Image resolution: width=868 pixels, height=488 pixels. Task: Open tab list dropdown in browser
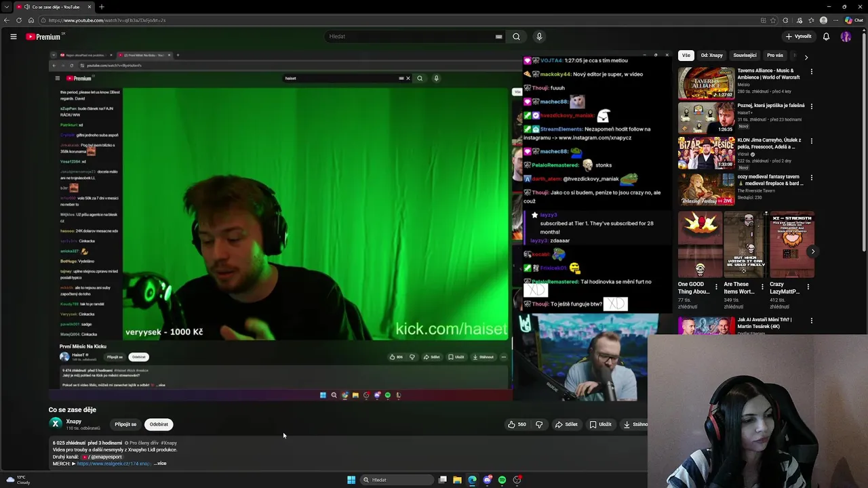[7, 7]
